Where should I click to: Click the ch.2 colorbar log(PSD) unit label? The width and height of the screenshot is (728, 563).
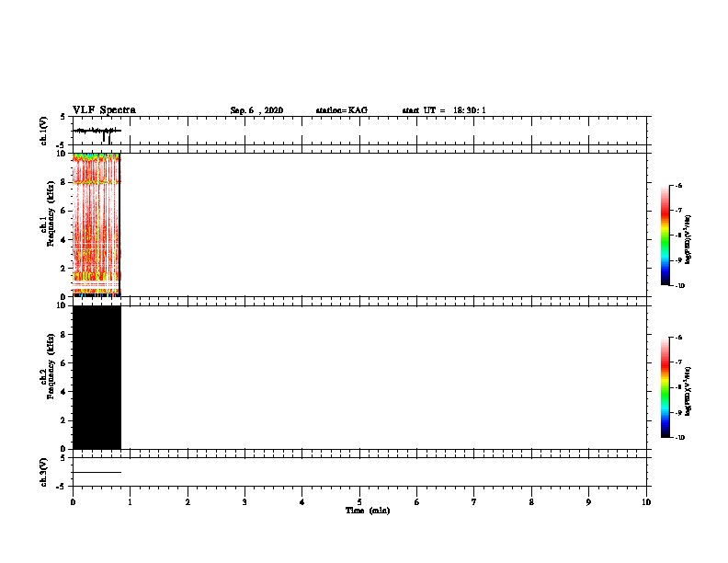688,391
